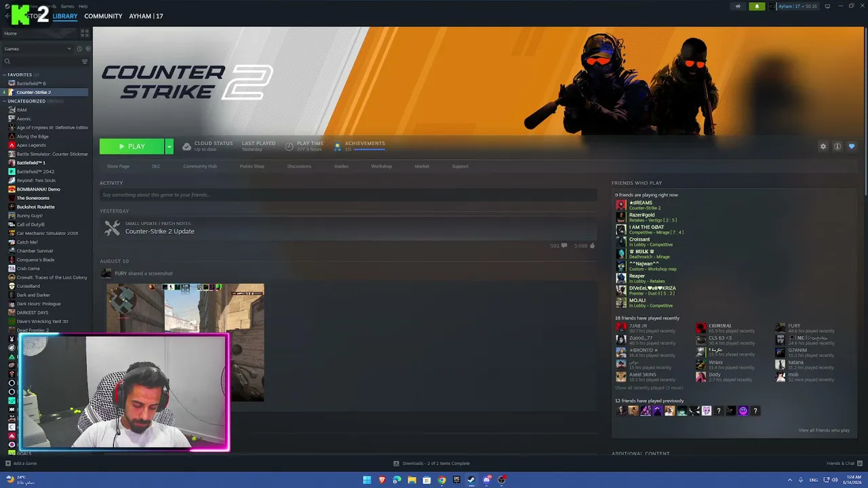Screen dimensions: 868x488
Task: Select Buckshot Roulette in the game list
Action: [x=35, y=207]
